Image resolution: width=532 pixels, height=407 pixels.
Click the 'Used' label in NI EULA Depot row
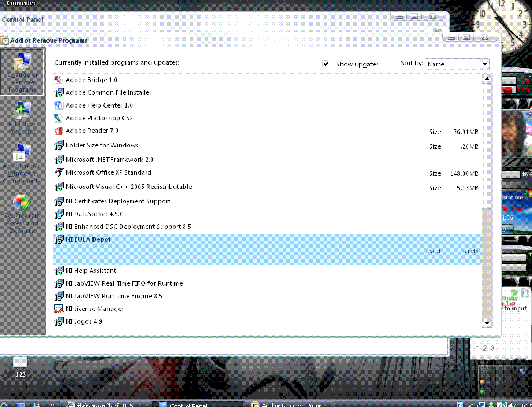click(433, 251)
